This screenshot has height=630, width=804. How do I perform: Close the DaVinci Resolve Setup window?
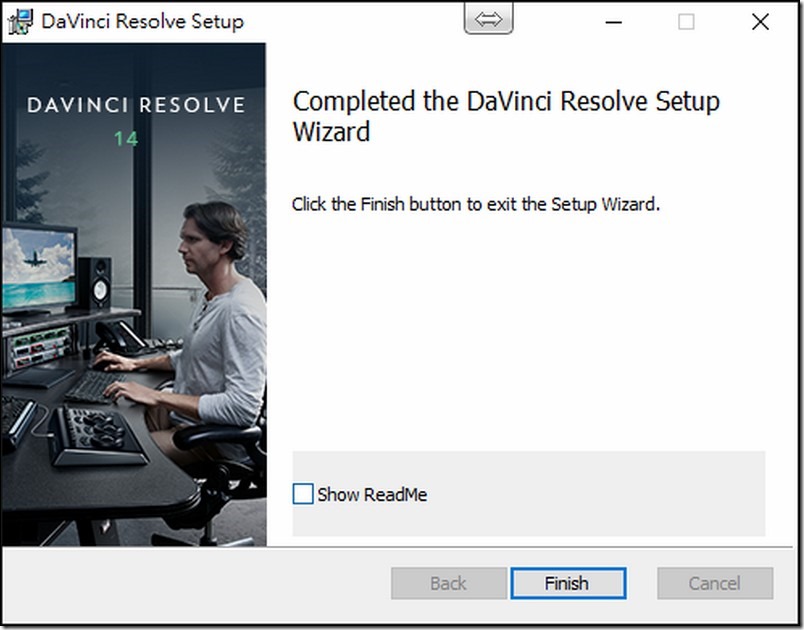pos(760,22)
